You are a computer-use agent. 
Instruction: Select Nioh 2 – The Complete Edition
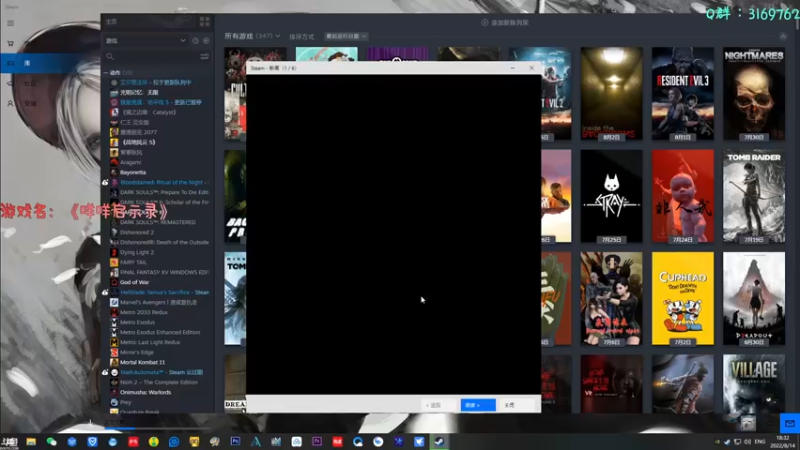(x=160, y=382)
